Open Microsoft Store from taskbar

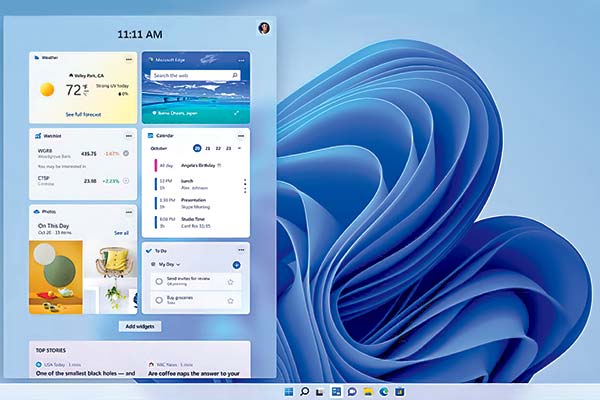click(x=399, y=392)
